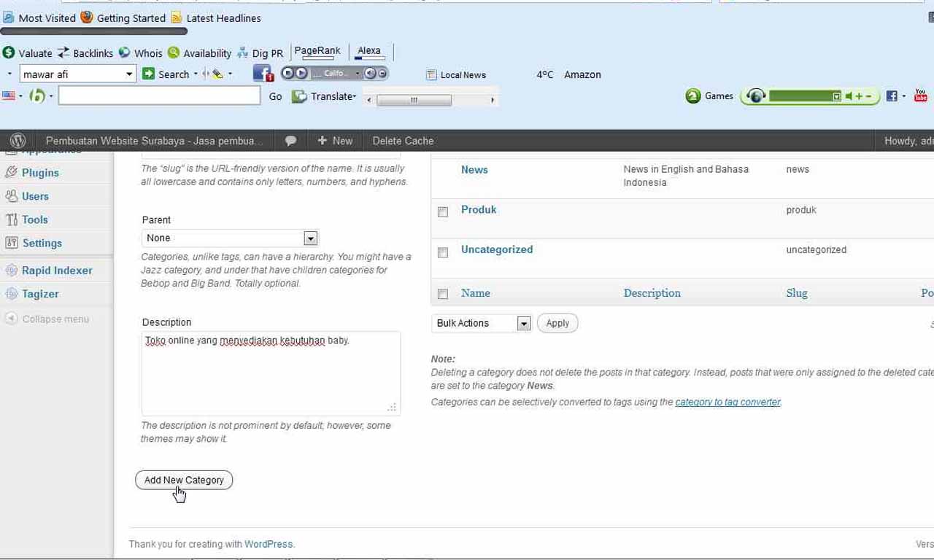Image resolution: width=934 pixels, height=560 pixels.
Task: Check the Uncategorized category checkbox
Action: coord(443,252)
